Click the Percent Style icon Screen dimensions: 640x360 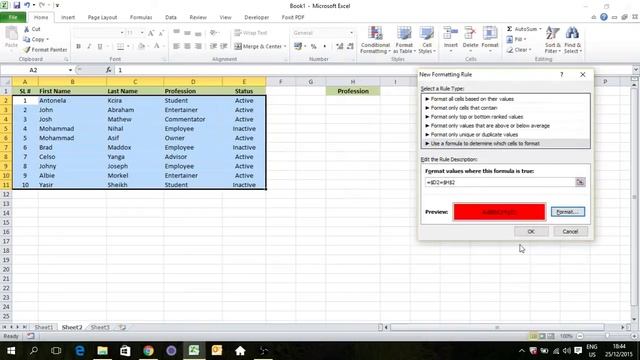313,47
